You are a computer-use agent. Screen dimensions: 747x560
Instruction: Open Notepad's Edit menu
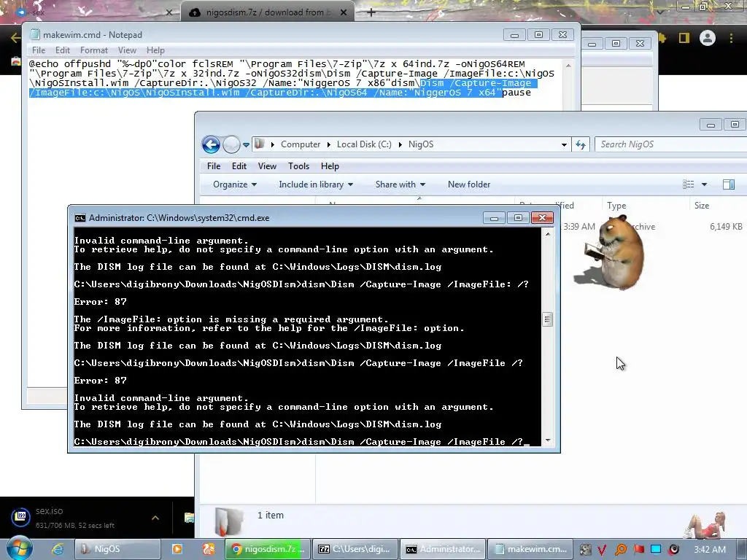click(x=63, y=50)
